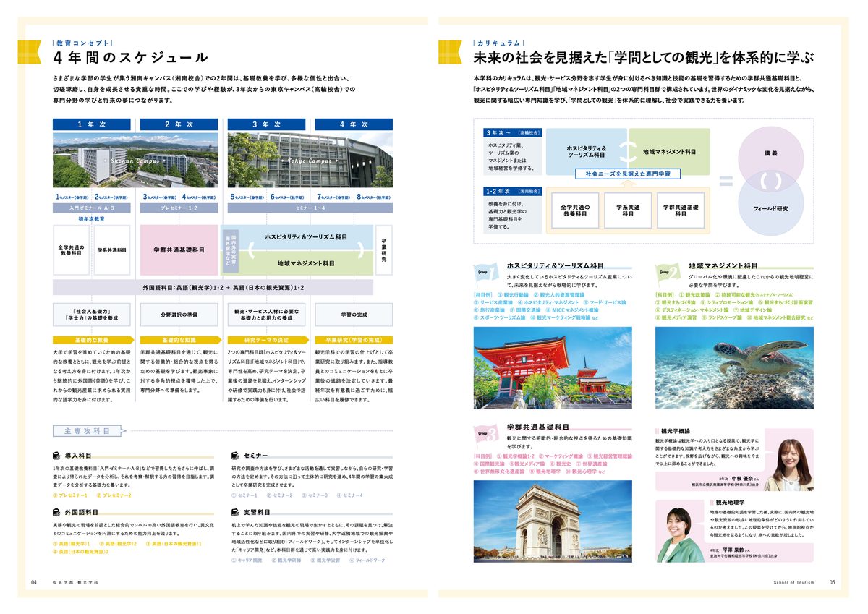
Task: Click the ⑧ MICEマネジメント概論 item
Action: 573,310
